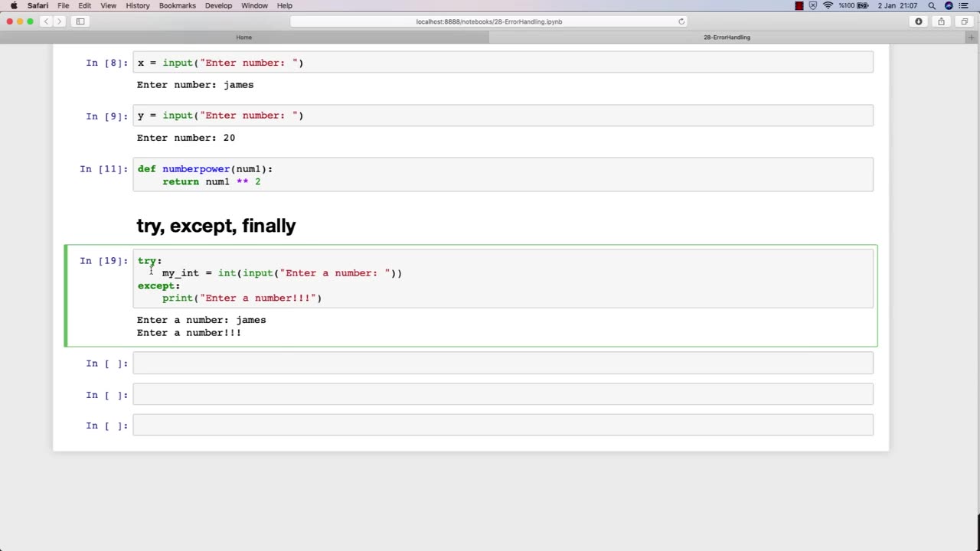Image resolution: width=980 pixels, height=551 pixels.
Task: Select the last empty code cell
Action: (503, 425)
